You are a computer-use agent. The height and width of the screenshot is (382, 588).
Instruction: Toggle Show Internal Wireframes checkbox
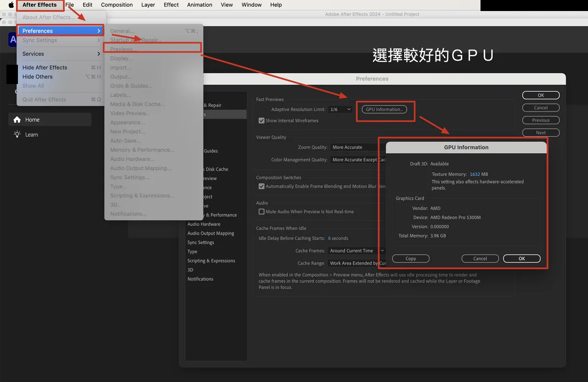click(261, 121)
